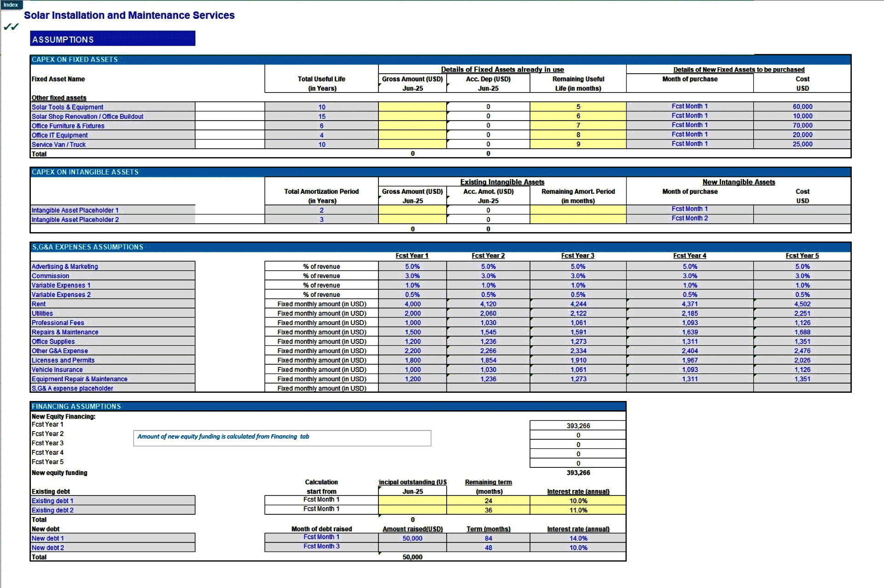Screen dimensions: 884x588
Task: Click New debt 1 term 84 months
Action: [488, 538]
